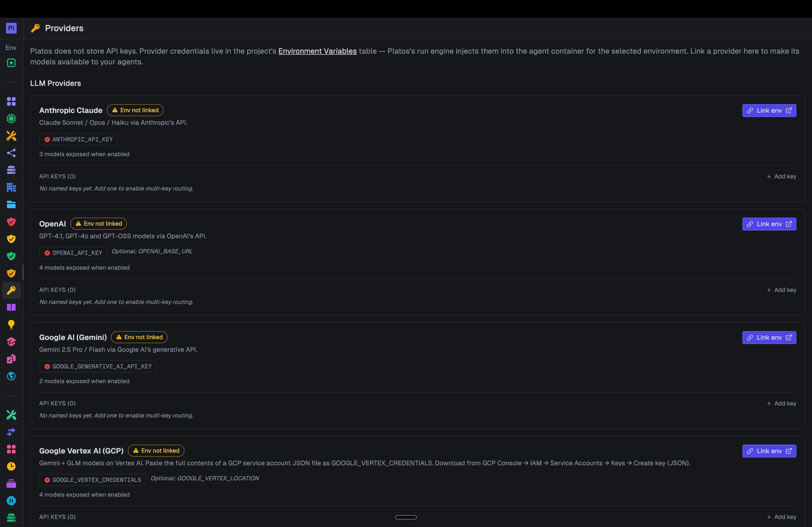812x527 pixels.
Task: Open the indigo double-arrows icon
Action: pyautogui.click(x=11, y=432)
